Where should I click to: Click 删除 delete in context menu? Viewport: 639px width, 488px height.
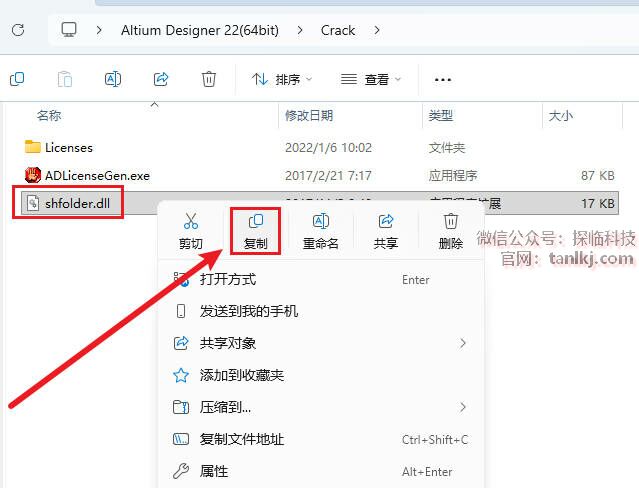click(x=451, y=230)
